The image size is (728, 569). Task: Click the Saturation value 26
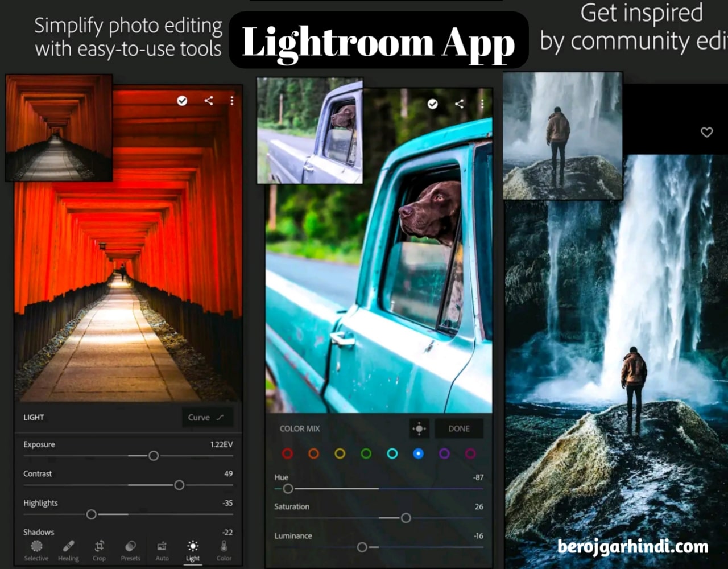[479, 506]
